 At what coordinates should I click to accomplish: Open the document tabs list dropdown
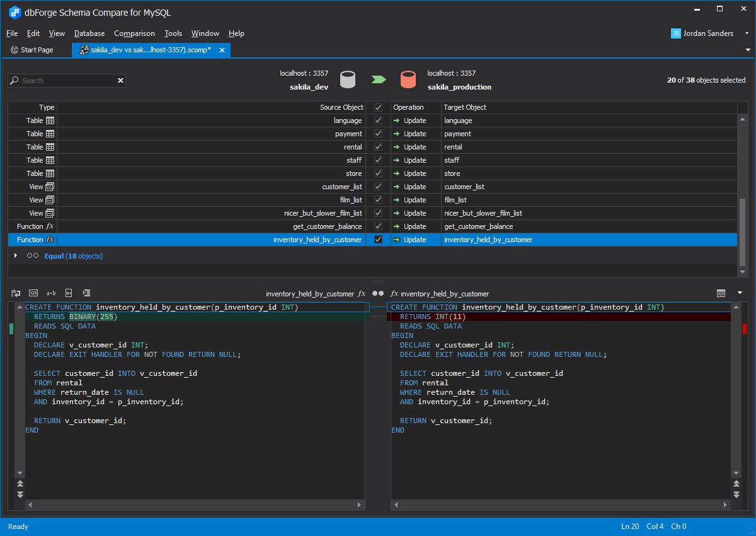click(748, 50)
